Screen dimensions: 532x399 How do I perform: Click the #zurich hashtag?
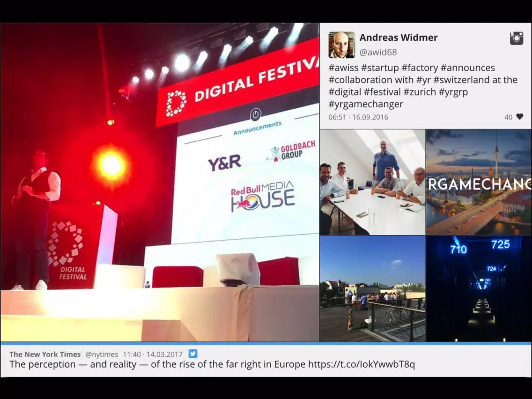[x=420, y=92]
